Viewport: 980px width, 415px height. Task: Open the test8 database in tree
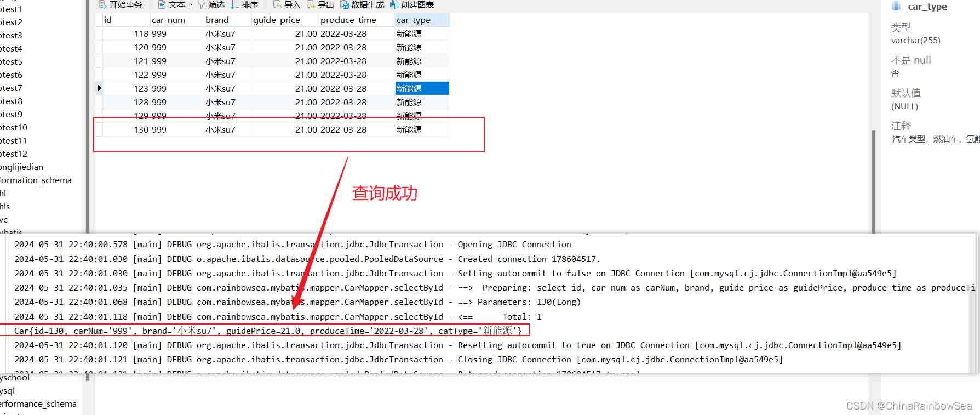(11, 101)
